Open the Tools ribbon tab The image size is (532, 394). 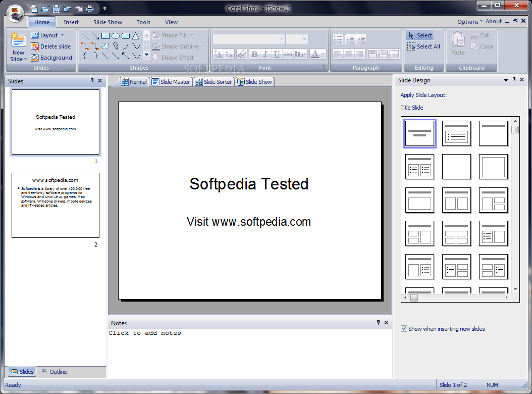(143, 22)
